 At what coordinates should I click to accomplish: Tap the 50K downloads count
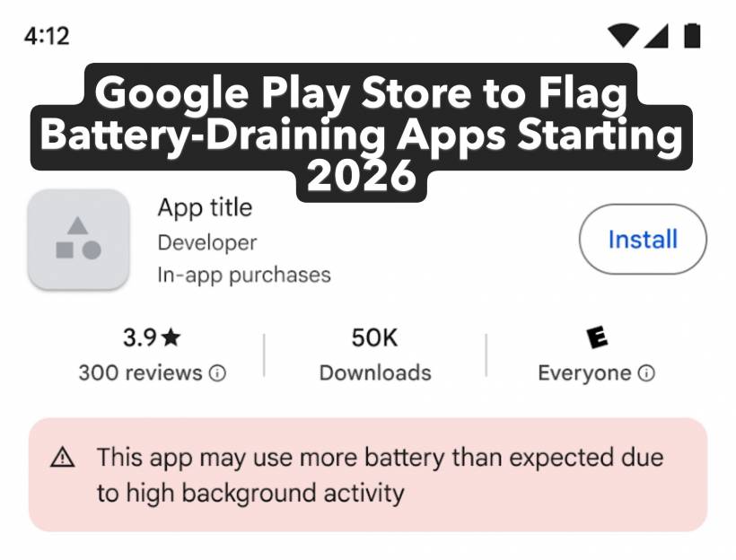pyautogui.click(x=374, y=337)
